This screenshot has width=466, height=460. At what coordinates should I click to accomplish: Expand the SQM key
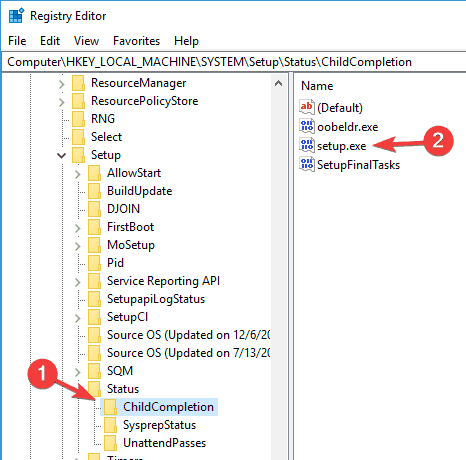77,372
